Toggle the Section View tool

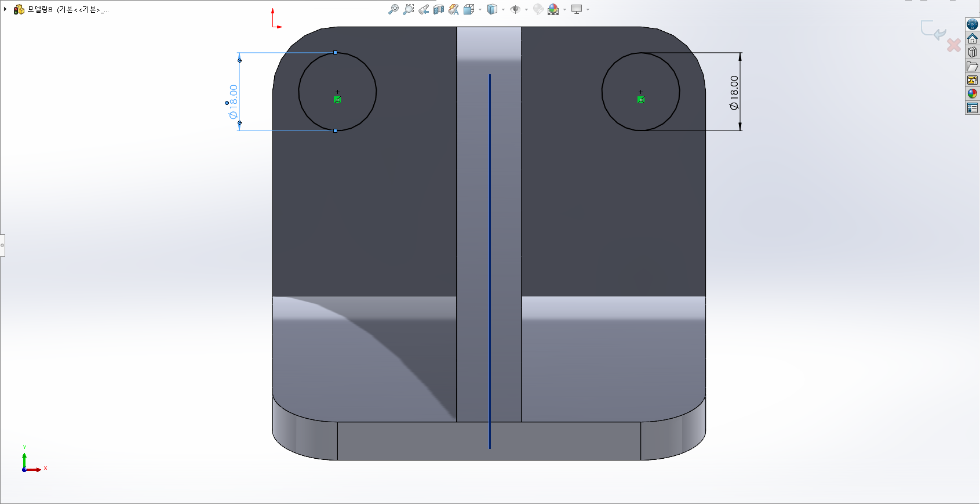pos(439,9)
